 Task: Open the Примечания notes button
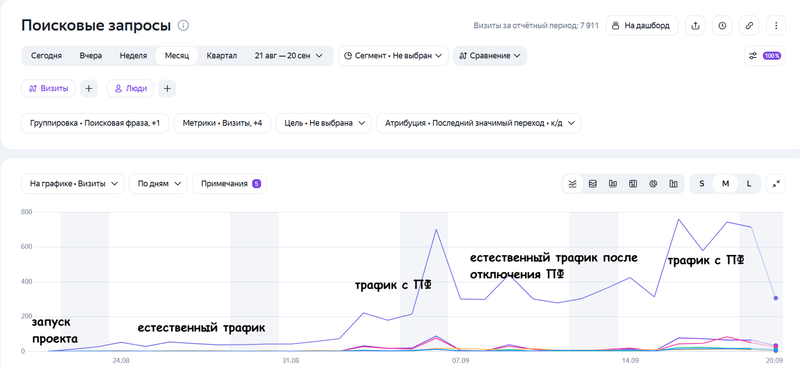pos(230,184)
